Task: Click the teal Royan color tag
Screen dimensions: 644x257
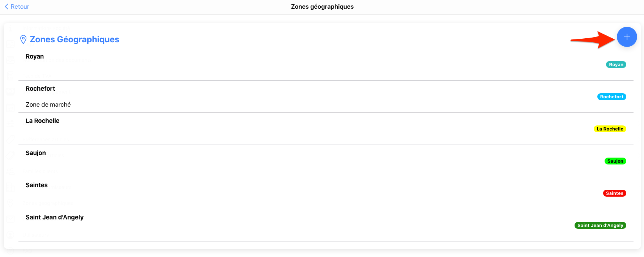Action: click(x=616, y=65)
